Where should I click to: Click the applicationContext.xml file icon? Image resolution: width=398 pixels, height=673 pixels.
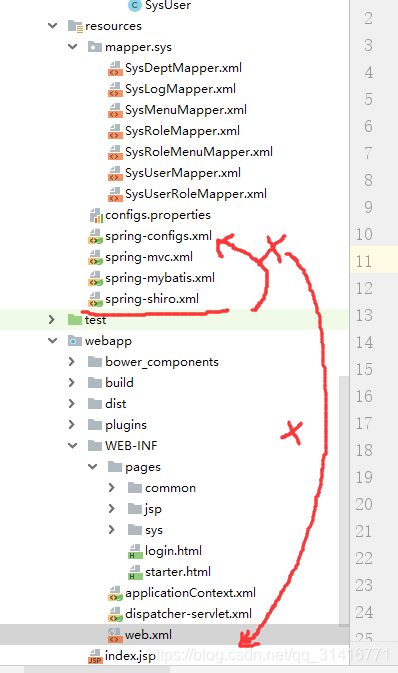[115, 594]
